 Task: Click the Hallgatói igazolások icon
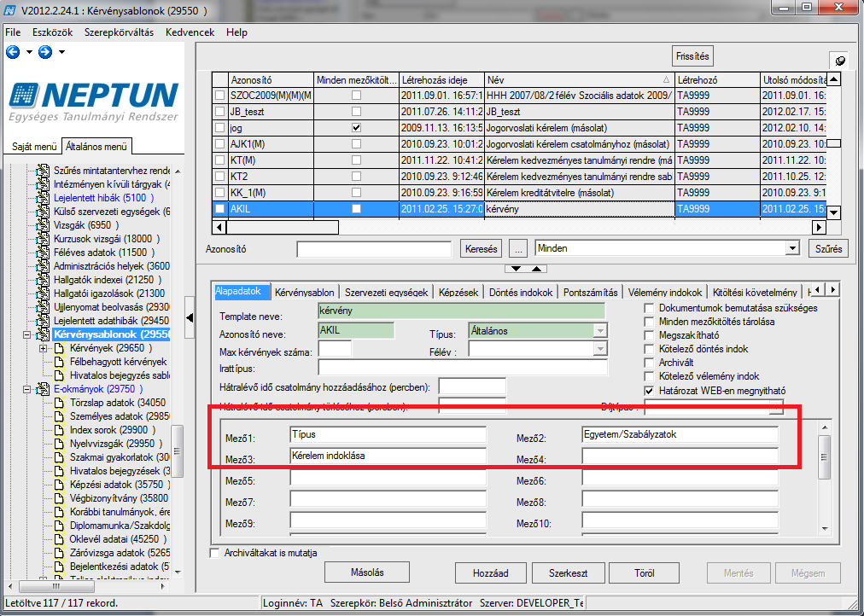(x=43, y=293)
